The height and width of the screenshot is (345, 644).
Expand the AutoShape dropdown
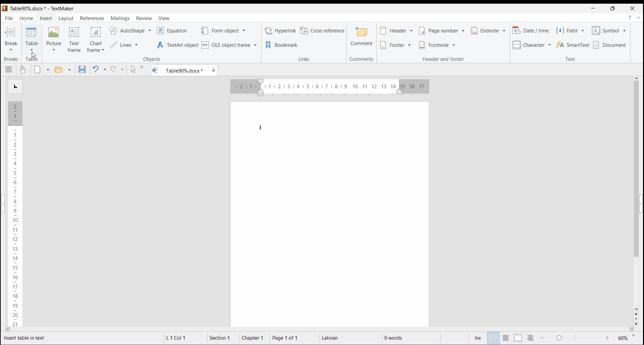[x=150, y=31]
